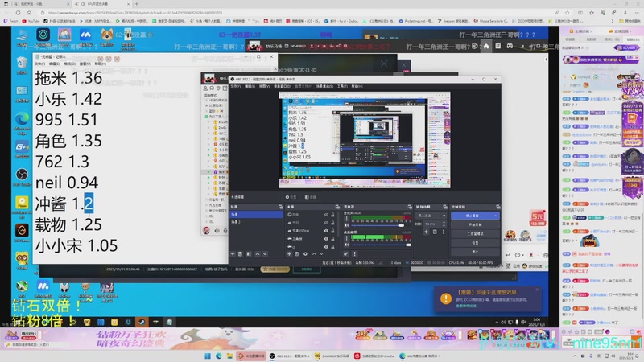Pop out the Sources dock panel

point(337,207)
